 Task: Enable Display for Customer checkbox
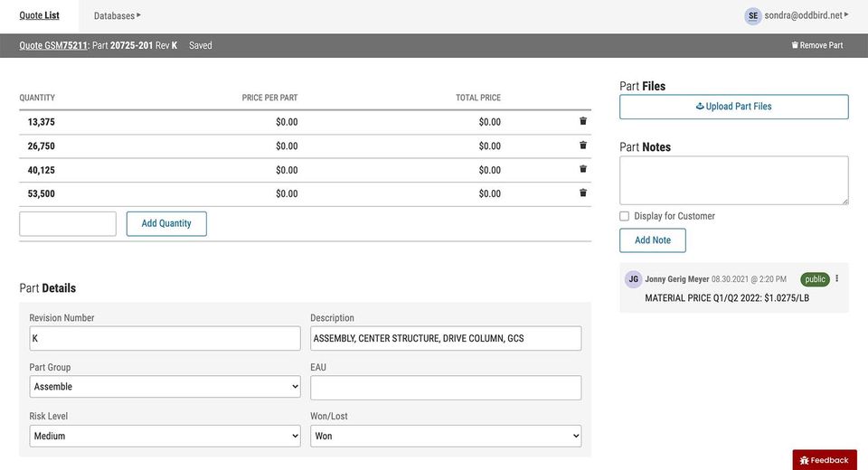[x=625, y=216]
